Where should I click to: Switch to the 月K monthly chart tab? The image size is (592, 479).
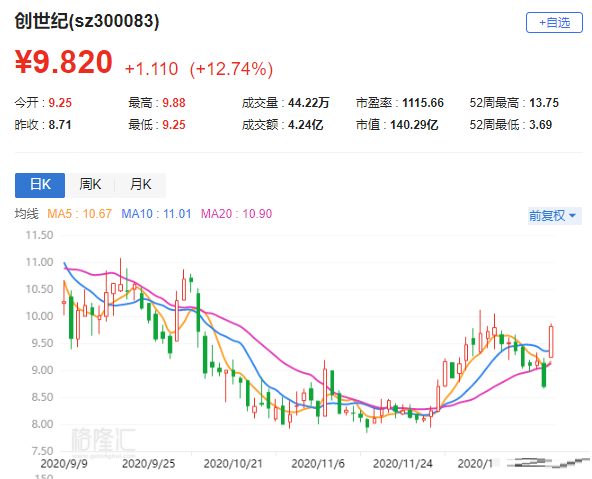click(140, 185)
